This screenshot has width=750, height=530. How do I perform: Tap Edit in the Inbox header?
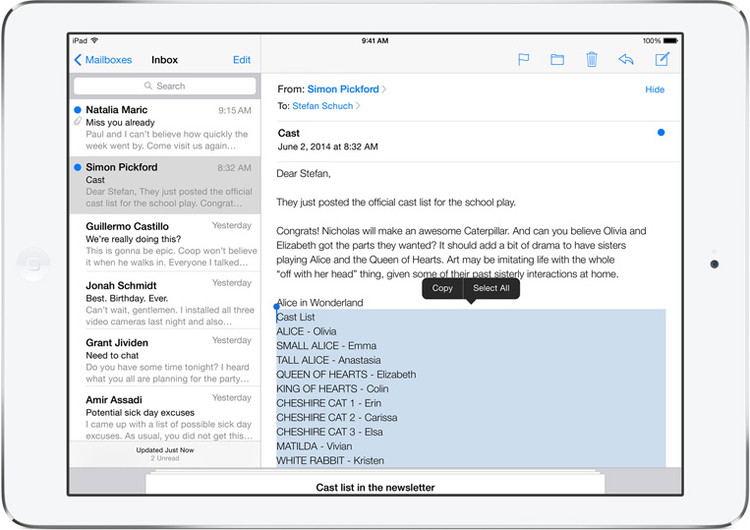[241, 60]
